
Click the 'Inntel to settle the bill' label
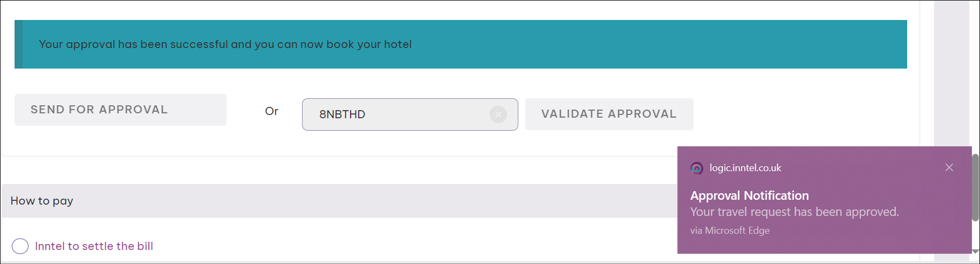[94, 246]
